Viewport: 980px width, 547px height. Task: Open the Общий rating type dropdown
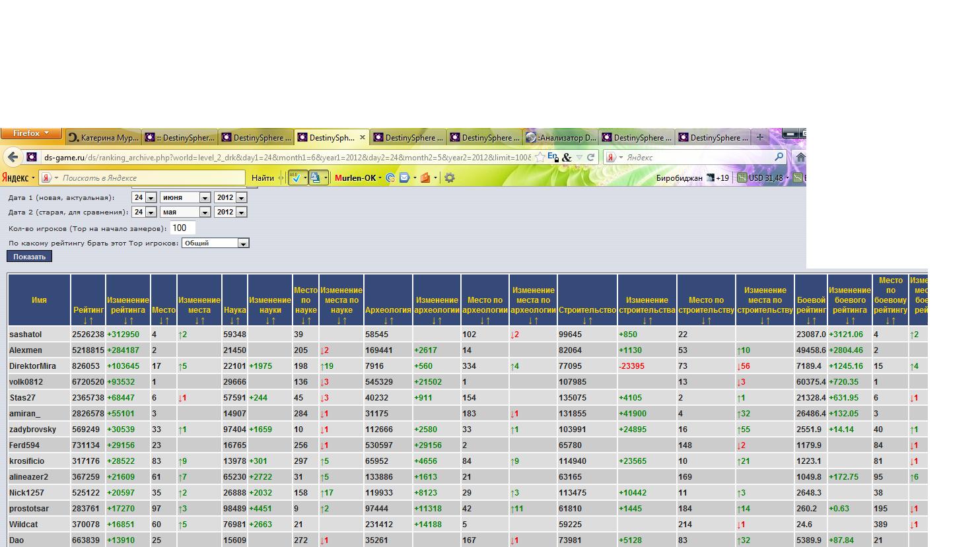click(243, 243)
